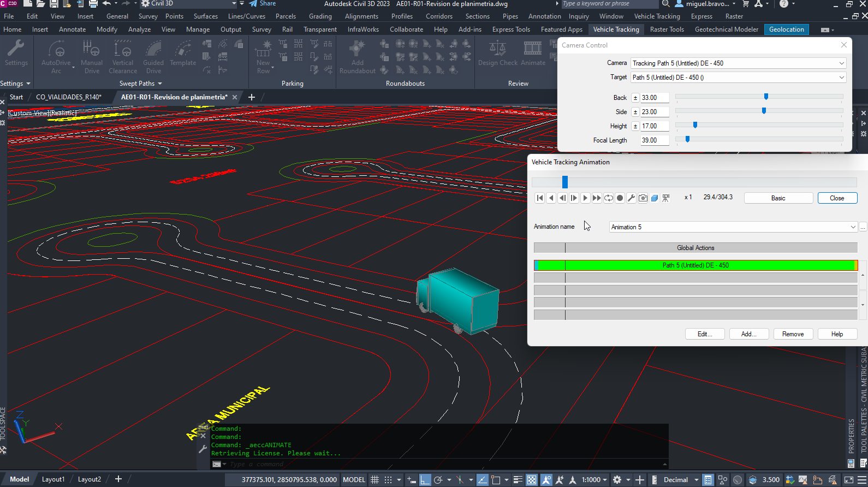Open annotation scale 1:1000 dropdown
The image size is (868, 487).
(x=595, y=480)
